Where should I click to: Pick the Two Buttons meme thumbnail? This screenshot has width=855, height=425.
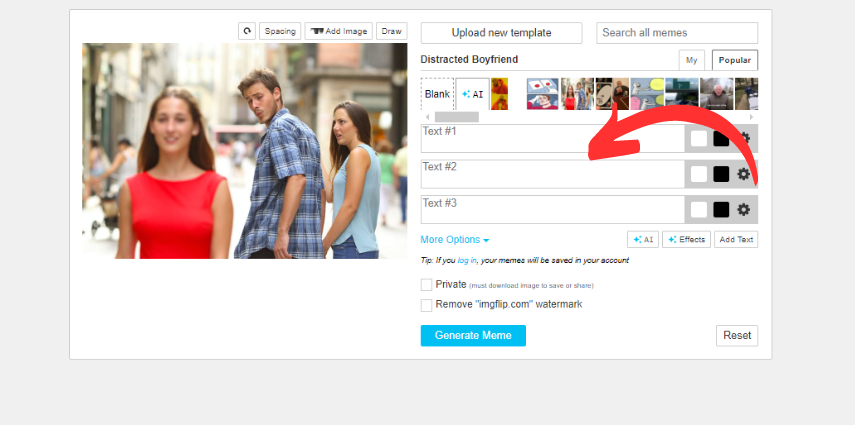point(543,94)
